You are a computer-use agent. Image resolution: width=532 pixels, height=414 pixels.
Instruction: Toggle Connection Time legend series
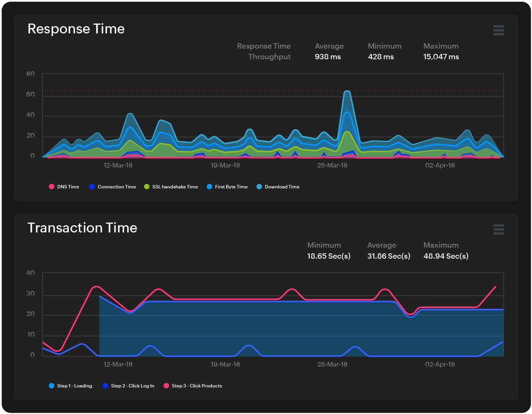pyautogui.click(x=112, y=186)
